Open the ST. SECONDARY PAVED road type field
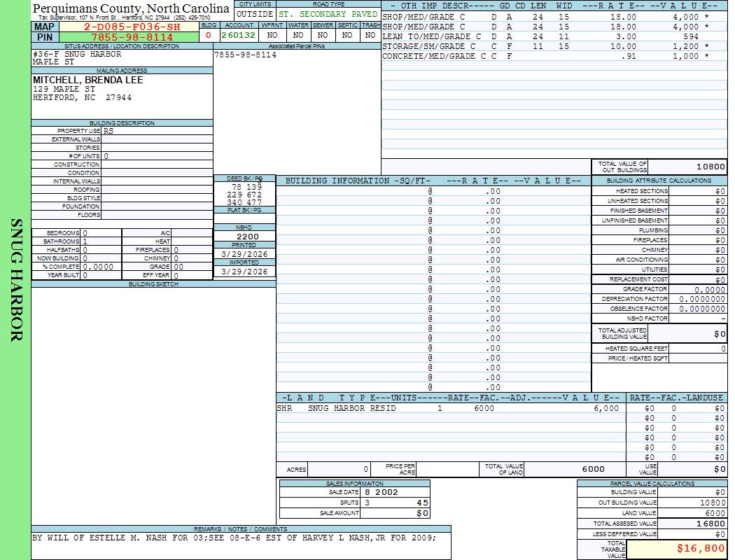This screenshot has width=735, height=560. (328, 14)
